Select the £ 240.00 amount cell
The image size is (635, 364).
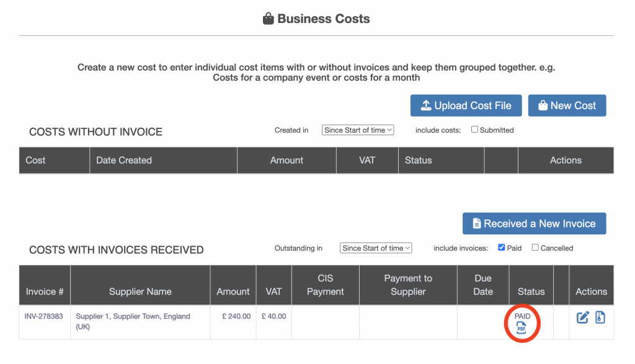[236, 316]
